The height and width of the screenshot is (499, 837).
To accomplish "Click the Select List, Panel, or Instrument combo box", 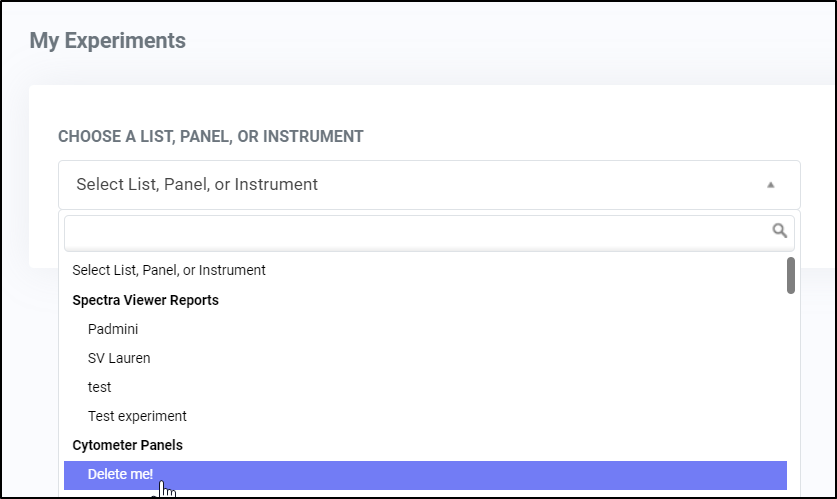I will point(429,185).
